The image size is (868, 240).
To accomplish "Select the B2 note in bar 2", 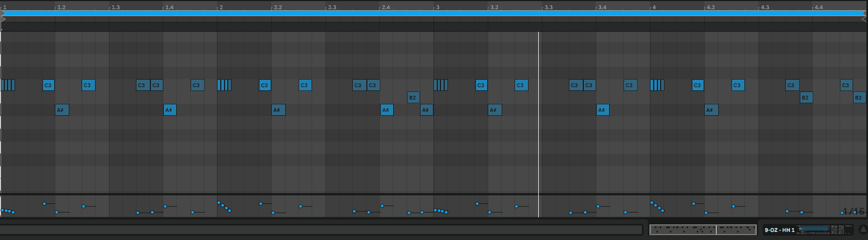I will coord(413,97).
